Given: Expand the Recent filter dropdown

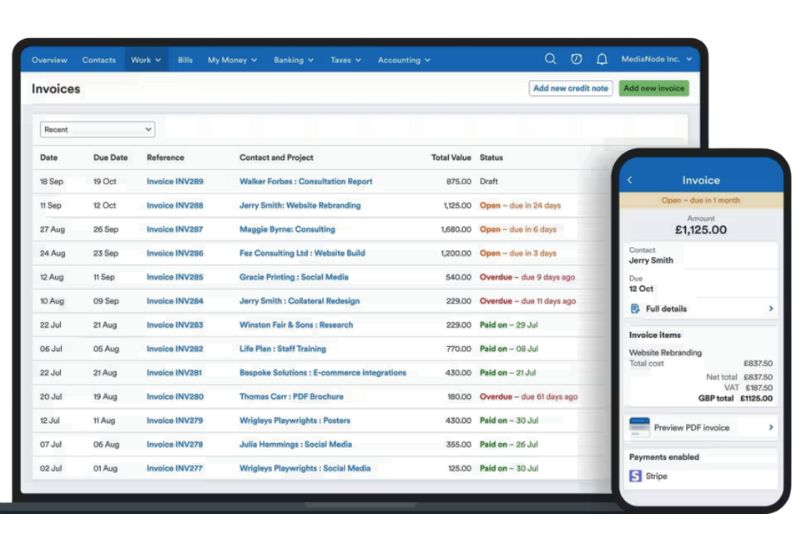Looking at the screenshot, I should point(97,129).
